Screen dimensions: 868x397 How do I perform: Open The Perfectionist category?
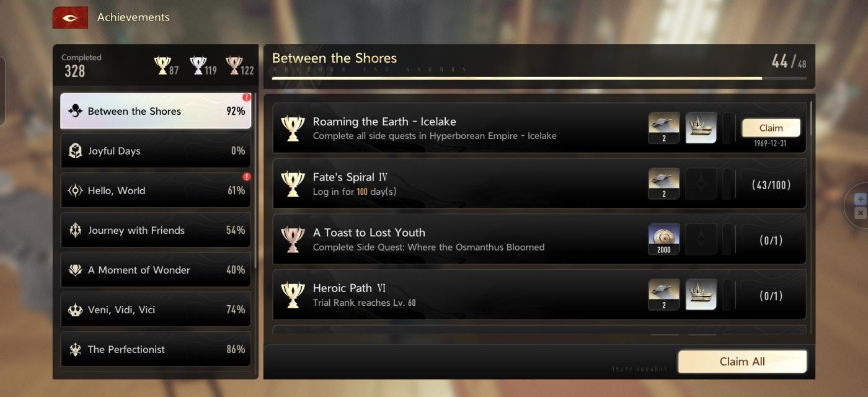tap(156, 349)
